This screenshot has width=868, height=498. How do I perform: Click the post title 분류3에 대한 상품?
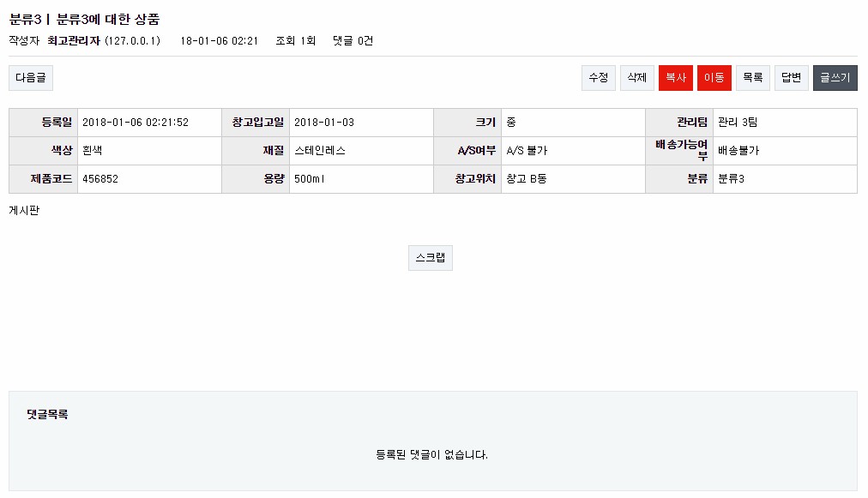[x=108, y=19]
